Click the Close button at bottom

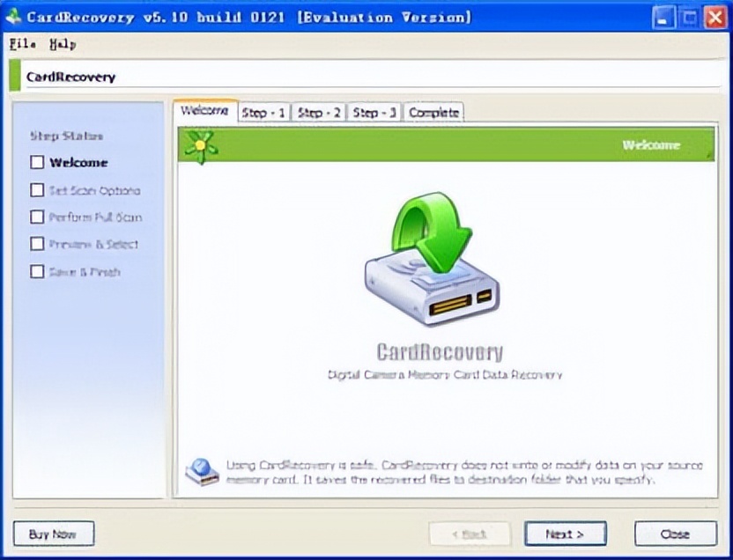pyautogui.click(x=676, y=534)
